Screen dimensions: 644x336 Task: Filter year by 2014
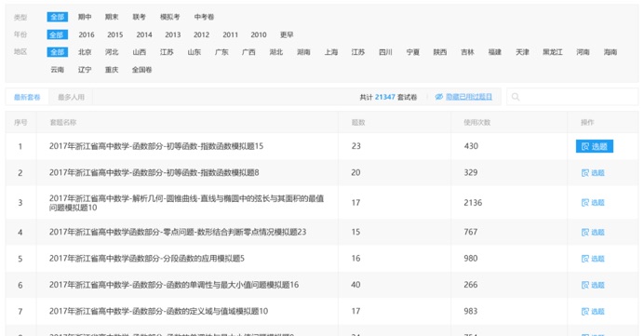point(144,35)
